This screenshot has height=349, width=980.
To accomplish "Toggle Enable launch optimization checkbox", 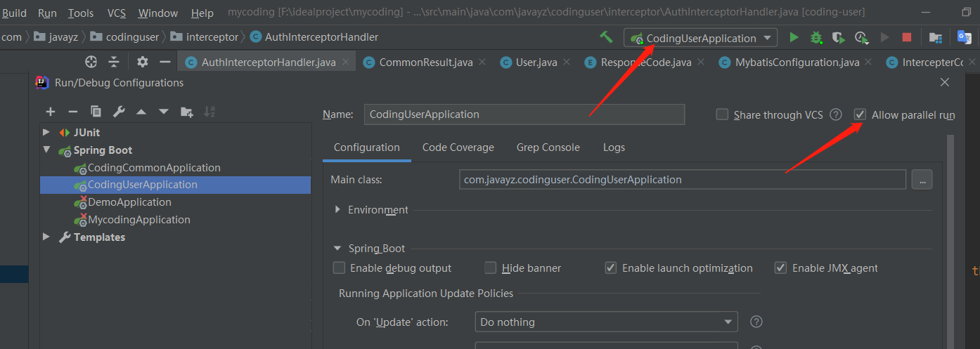I will (611, 268).
